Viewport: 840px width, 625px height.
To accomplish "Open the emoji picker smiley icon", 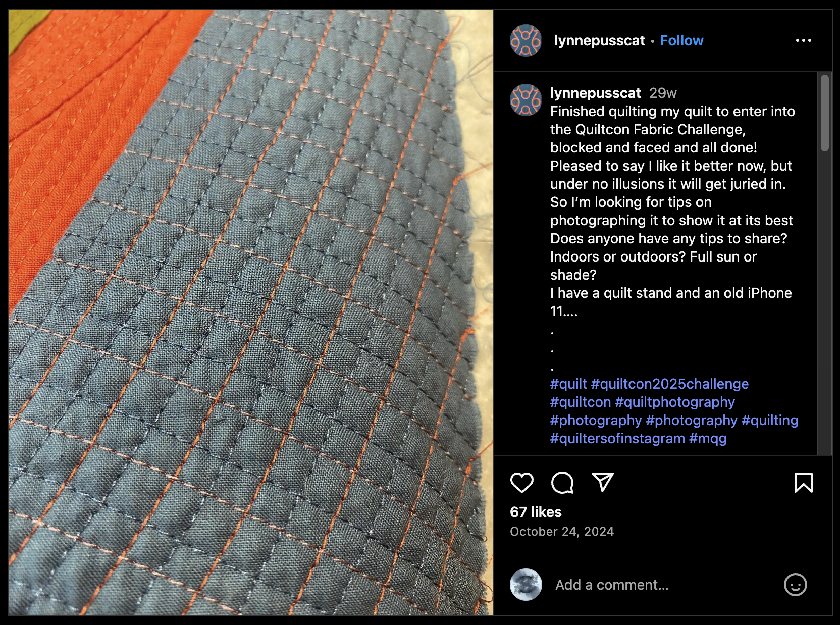I will point(796,585).
